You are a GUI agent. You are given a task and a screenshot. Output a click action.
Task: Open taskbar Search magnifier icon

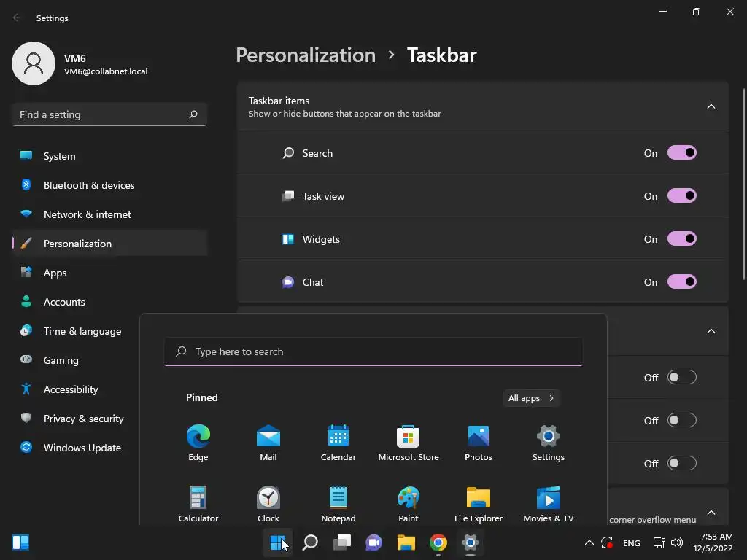pyautogui.click(x=310, y=542)
